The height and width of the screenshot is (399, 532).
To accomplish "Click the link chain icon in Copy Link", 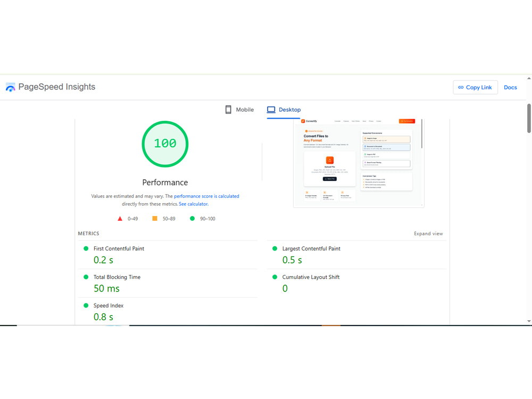I will click(460, 87).
